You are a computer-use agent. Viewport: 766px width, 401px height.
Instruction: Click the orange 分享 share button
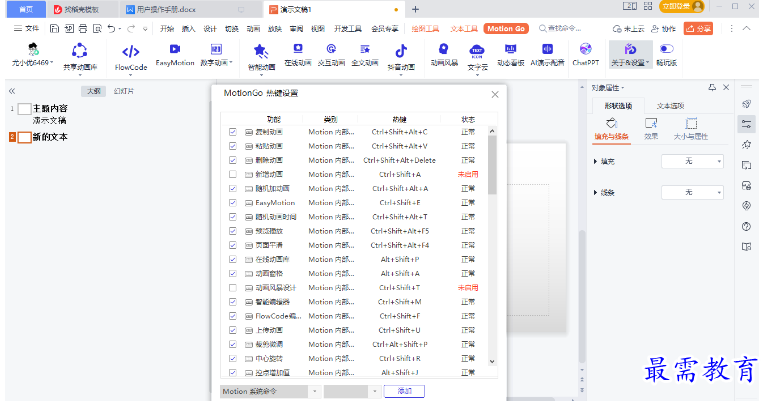(698, 29)
